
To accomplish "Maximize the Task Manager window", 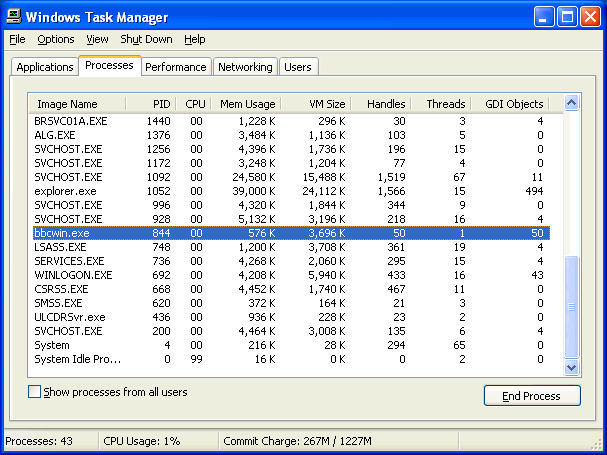I will (x=566, y=17).
